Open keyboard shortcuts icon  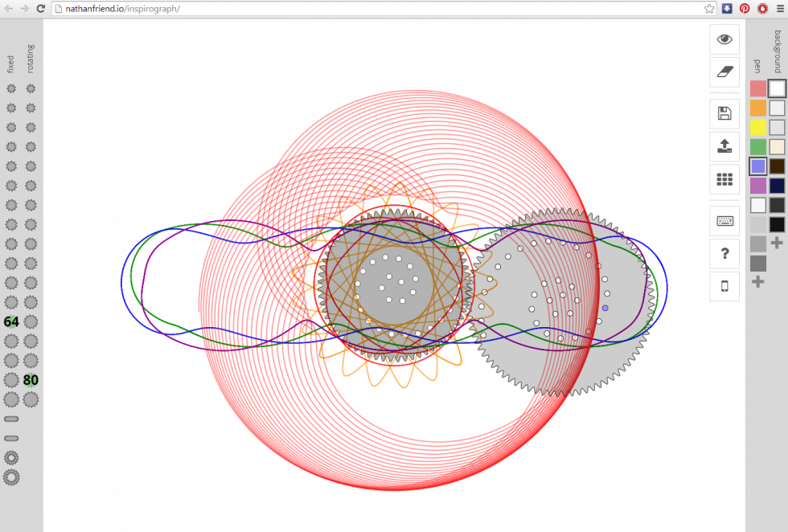724,220
